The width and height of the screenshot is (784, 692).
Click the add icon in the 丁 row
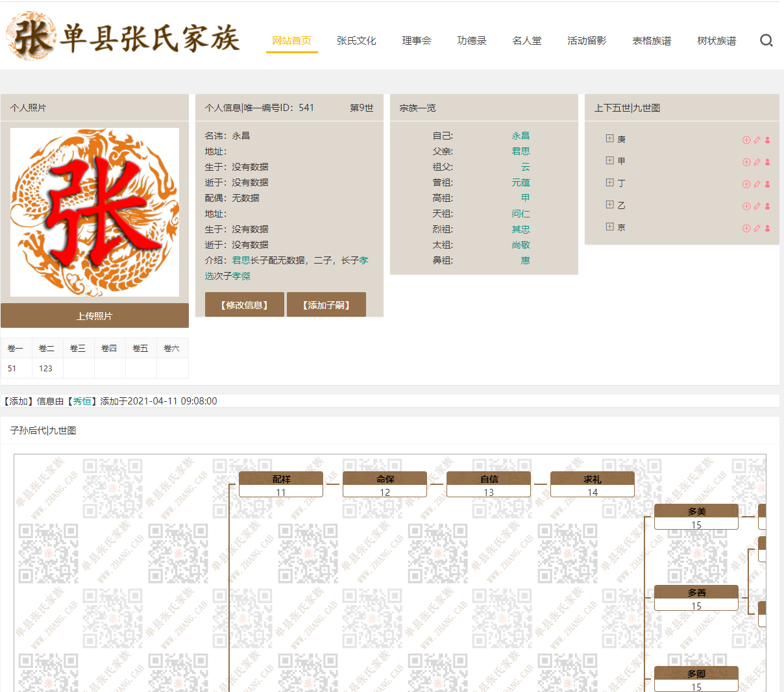746,184
